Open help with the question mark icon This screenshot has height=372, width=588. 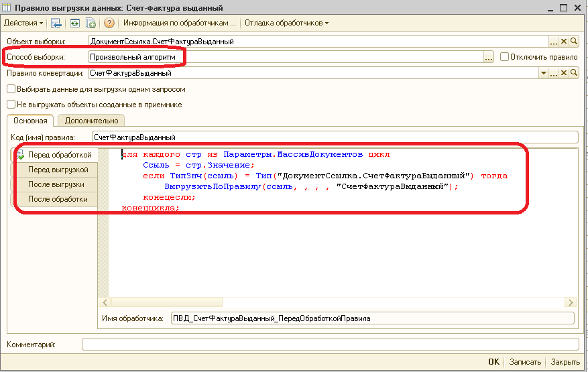[x=109, y=23]
